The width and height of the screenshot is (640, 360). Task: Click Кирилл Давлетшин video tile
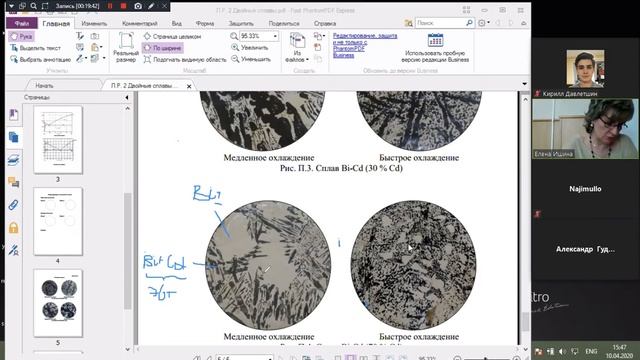pyautogui.click(x=585, y=69)
